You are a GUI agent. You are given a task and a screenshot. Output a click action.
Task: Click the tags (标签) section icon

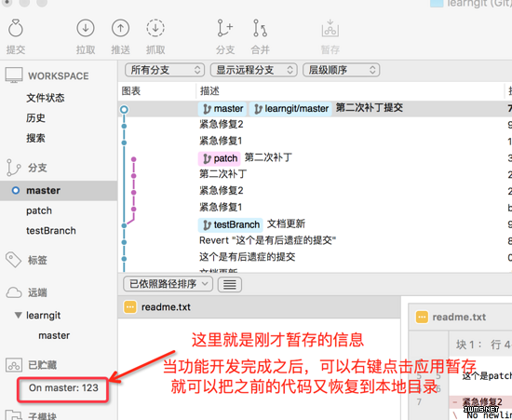(13, 260)
